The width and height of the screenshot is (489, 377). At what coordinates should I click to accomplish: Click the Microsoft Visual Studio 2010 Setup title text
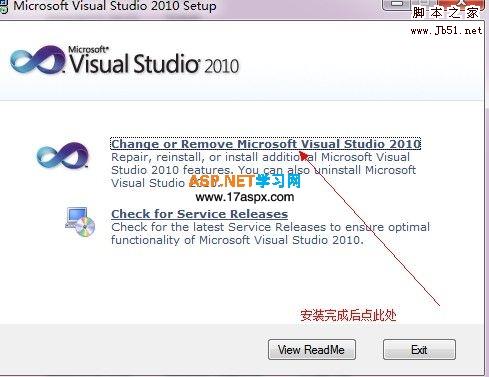tap(115, 6)
